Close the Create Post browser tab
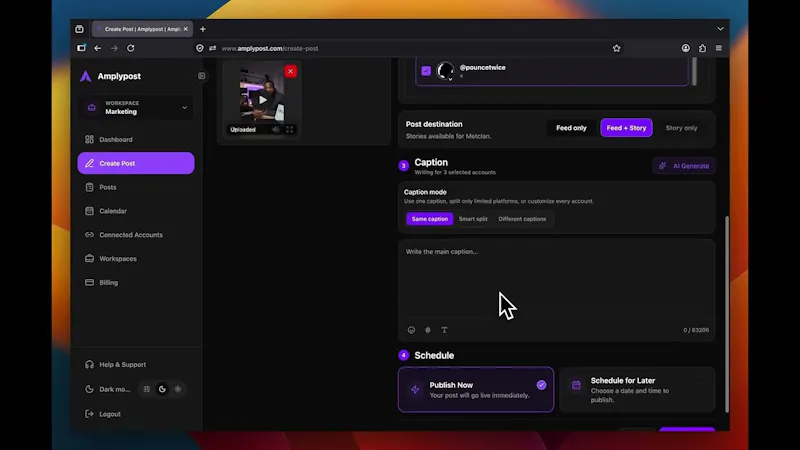800x450 pixels. coord(186,29)
